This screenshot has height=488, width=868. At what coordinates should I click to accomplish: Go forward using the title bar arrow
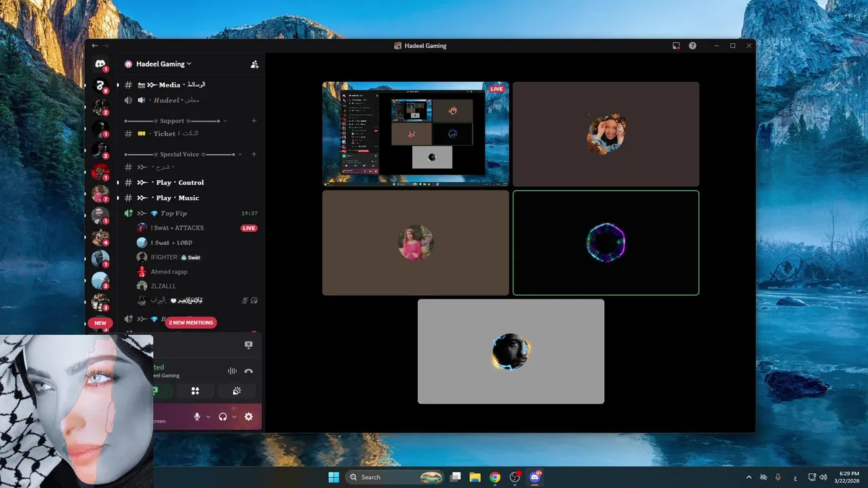click(106, 45)
